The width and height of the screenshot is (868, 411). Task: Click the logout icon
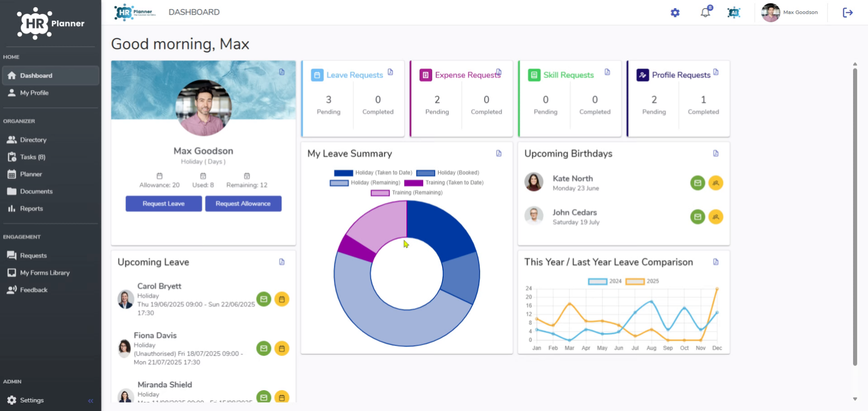(848, 13)
